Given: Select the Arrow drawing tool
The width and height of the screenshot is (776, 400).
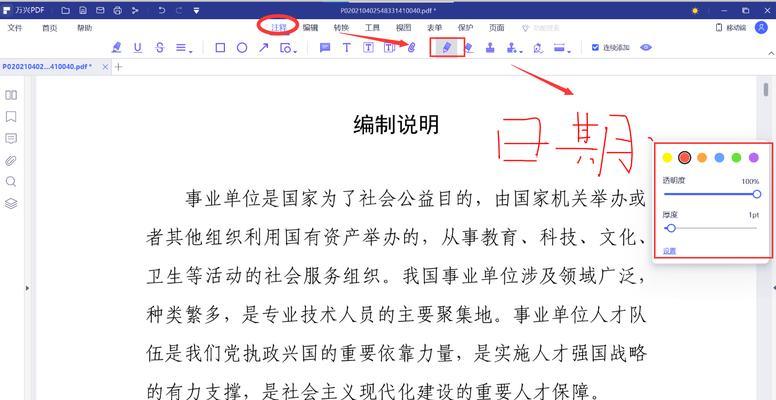Looking at the screenshot, I should [264, 48].
